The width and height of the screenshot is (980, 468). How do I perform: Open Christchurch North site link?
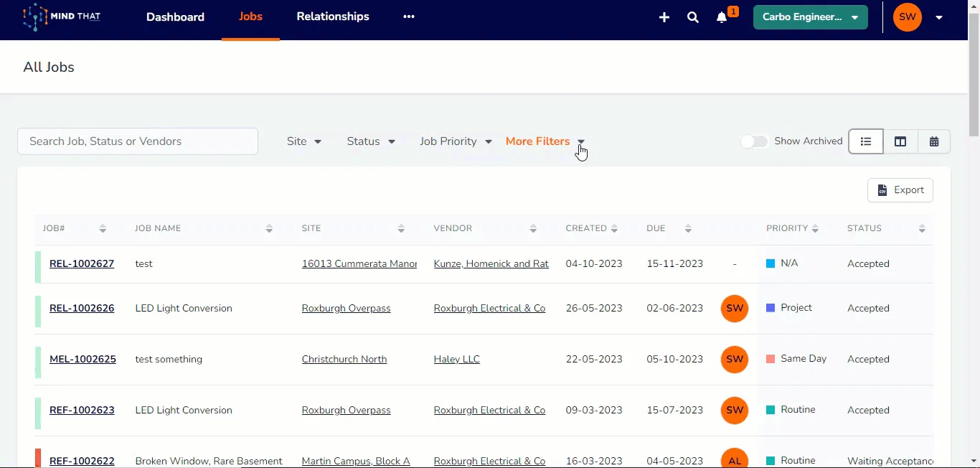coord(344,360)
